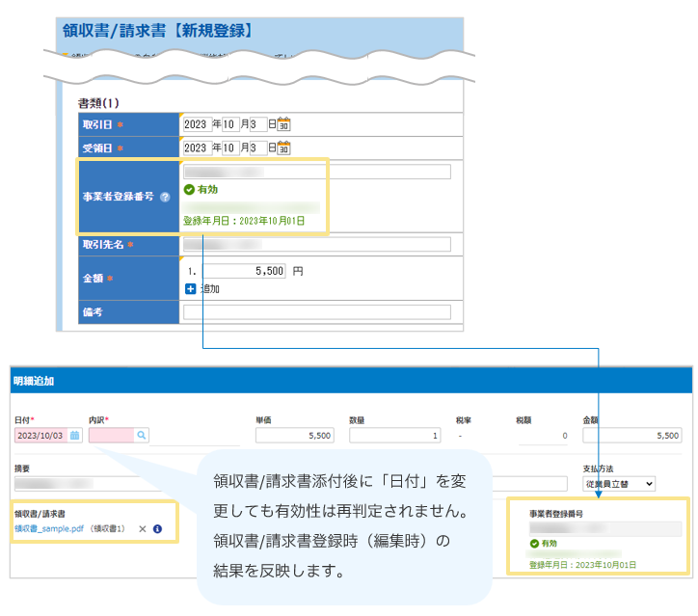Screen dimensions: 698x616
Task: Focus the 取引先名 text field
Action: point(316,245)
